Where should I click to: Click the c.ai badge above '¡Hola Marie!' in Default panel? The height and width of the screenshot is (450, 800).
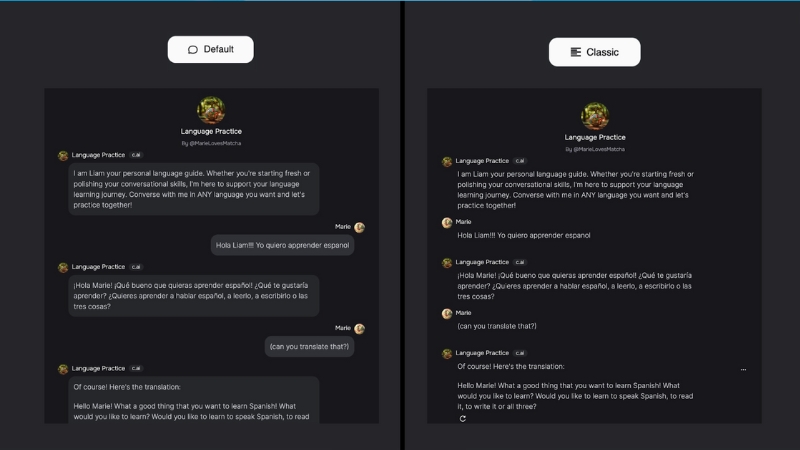coord(135,267)
